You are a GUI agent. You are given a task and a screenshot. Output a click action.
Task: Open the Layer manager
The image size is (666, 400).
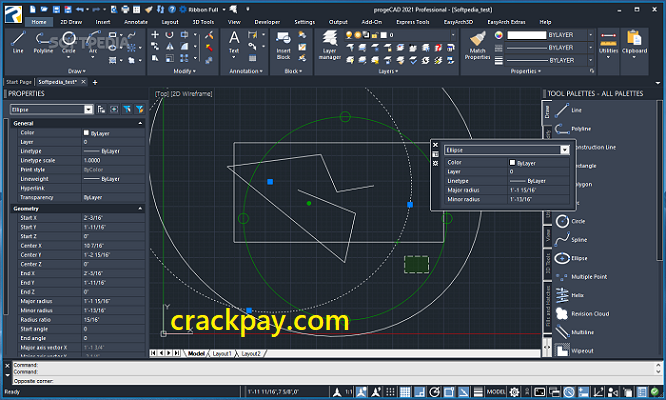tap(330, 45)
